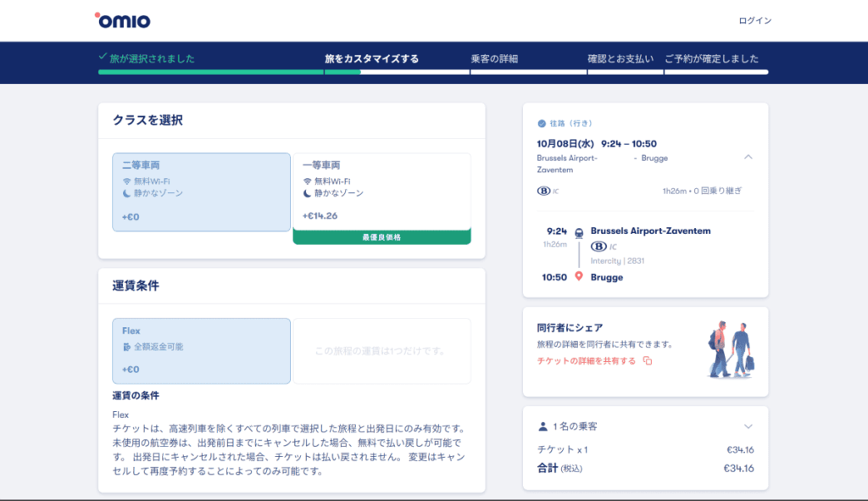868x501 pixels.
Task: Click the copy icon beside チケットの詳細を共有する
Action: (x=648, y=361)
